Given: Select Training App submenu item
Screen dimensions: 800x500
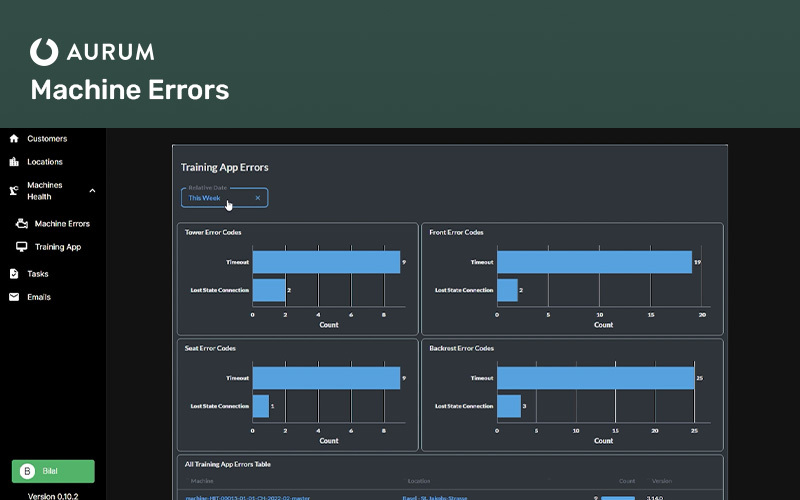Looking at the screenshot, I should click(x=58, y=247).
